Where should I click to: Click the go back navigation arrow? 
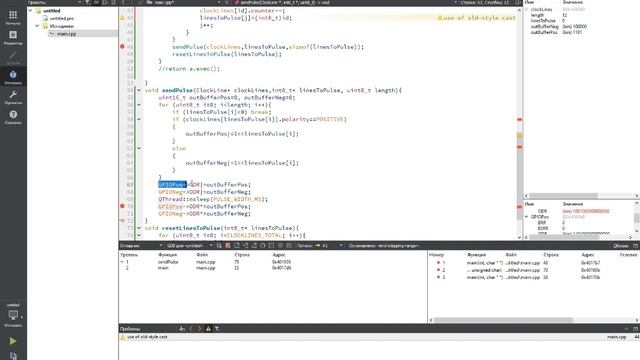pos(123,2)
